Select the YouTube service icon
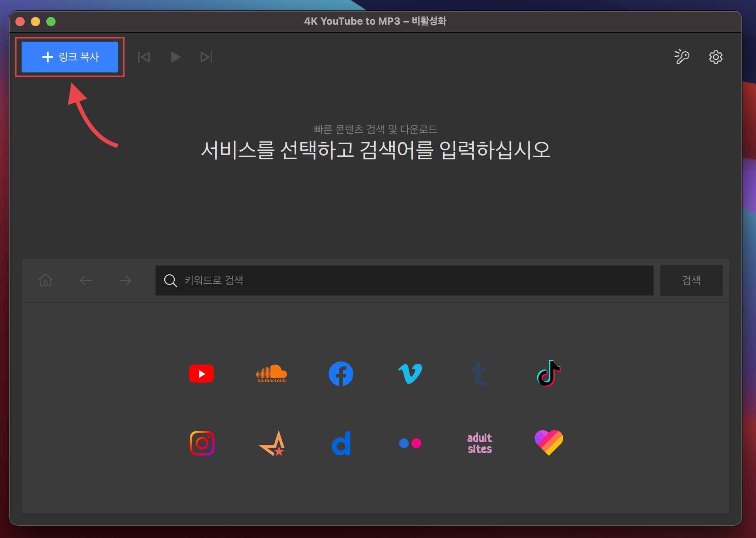The height and width of the screenshot is (538, 756). point(201,373)
